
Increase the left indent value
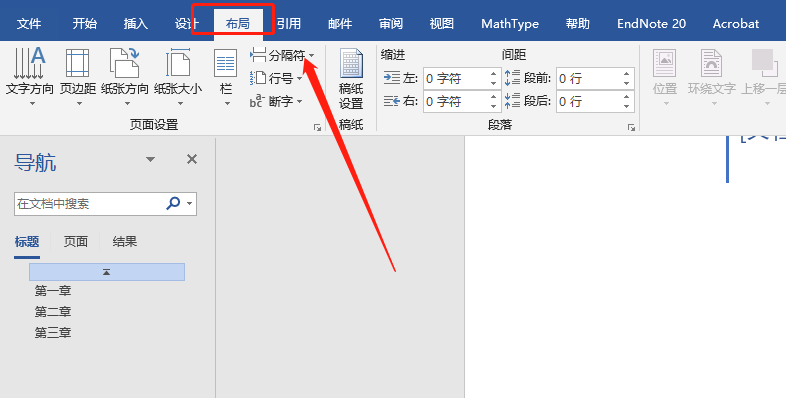coord(494,74)
